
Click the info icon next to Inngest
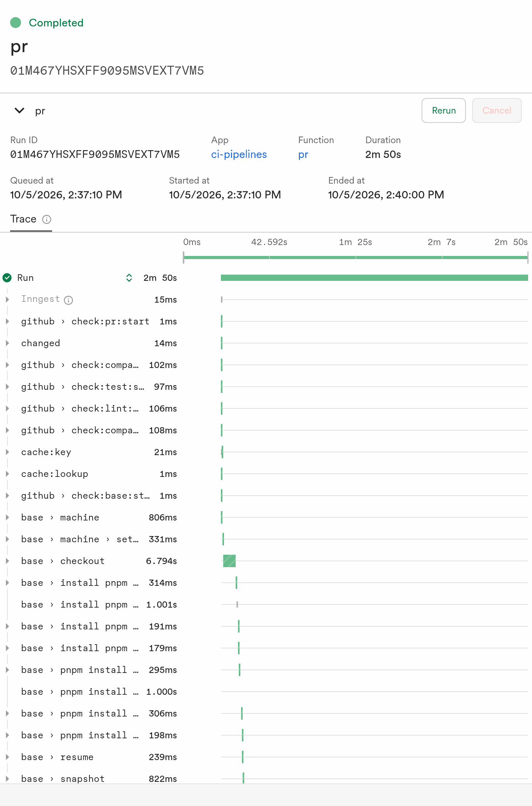(x=68, y=300)
